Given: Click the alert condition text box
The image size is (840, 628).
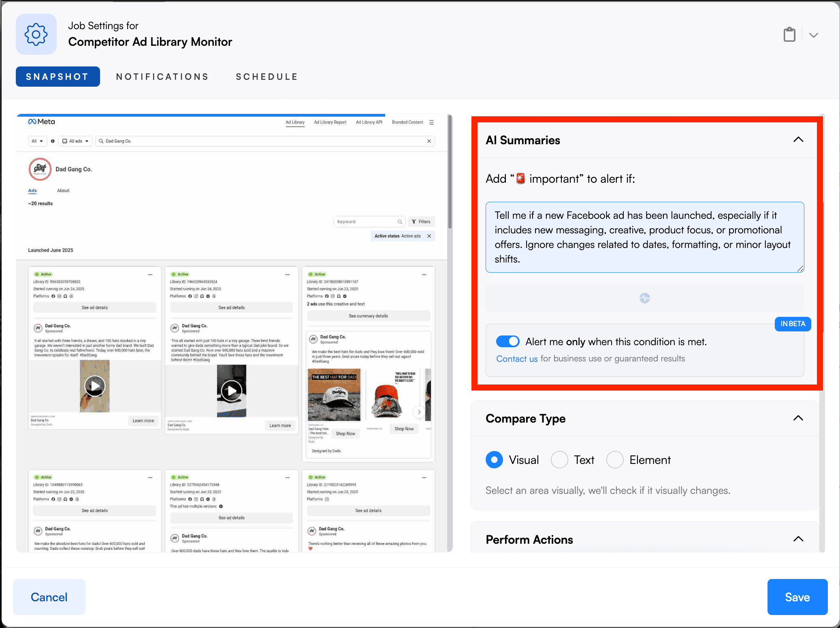Looking at the screenshot, I should (645, 237).
